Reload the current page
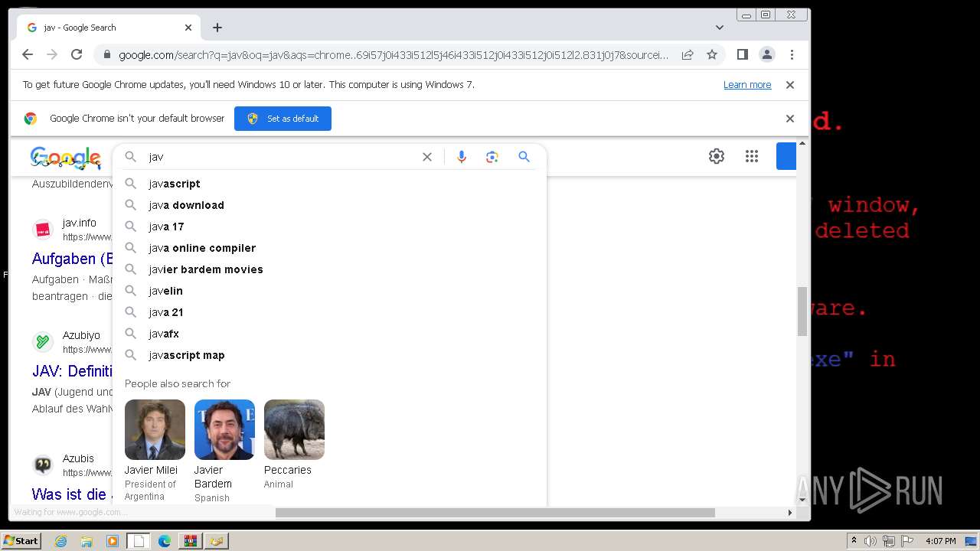The image size is (980, 551). click(77, 54)
